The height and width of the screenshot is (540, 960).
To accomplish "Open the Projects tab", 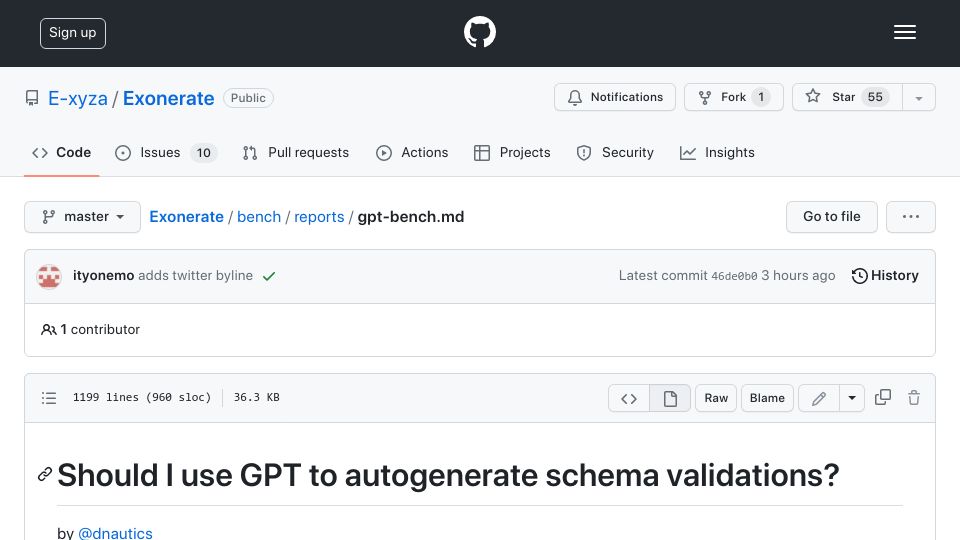I will (x=512, y=152).
